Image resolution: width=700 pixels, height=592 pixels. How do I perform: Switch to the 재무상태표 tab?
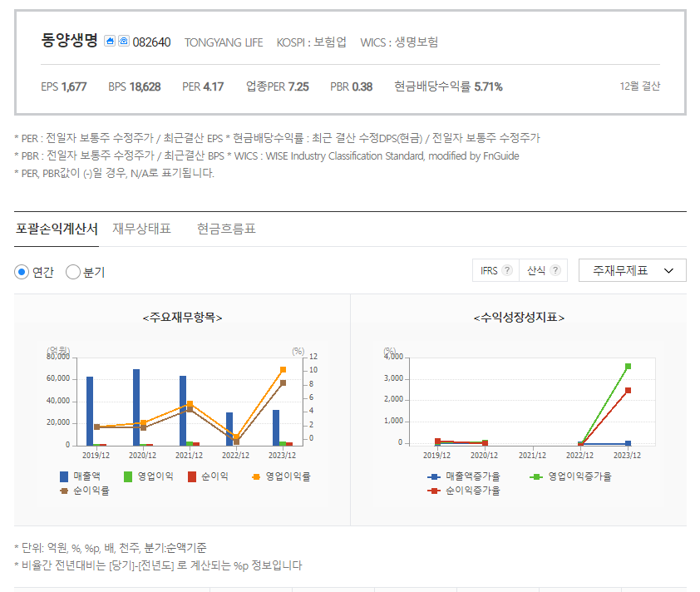tap(141, 229)
